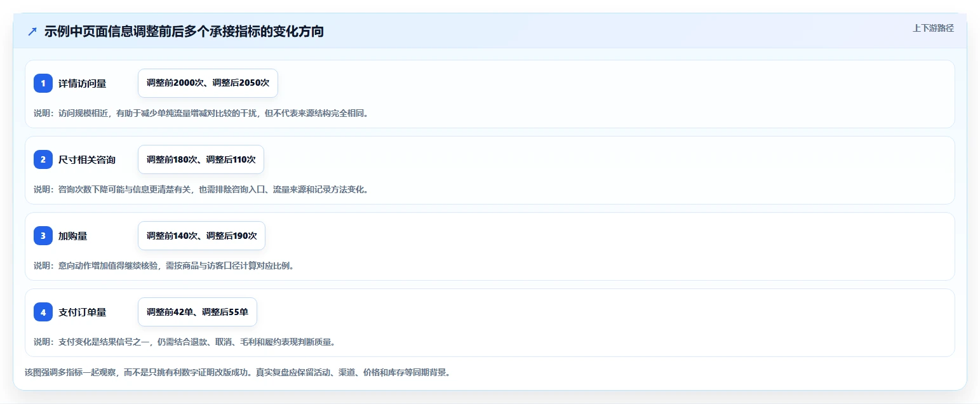Click the 上下游路径 label in header

point(933,28)
